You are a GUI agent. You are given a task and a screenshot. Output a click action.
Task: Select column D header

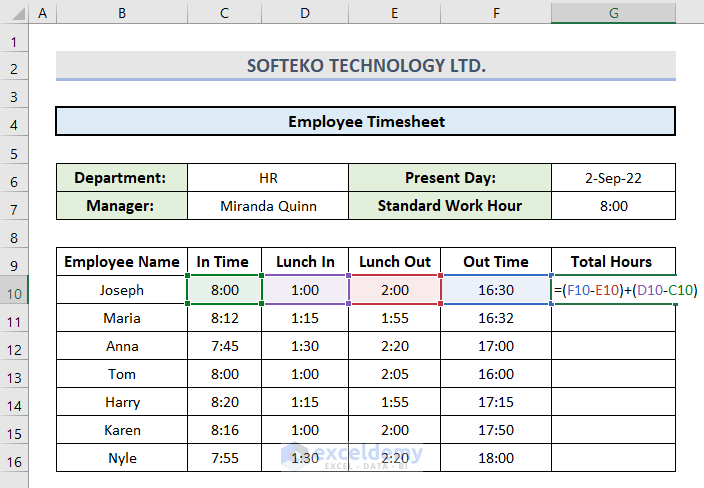pos(305,13)
